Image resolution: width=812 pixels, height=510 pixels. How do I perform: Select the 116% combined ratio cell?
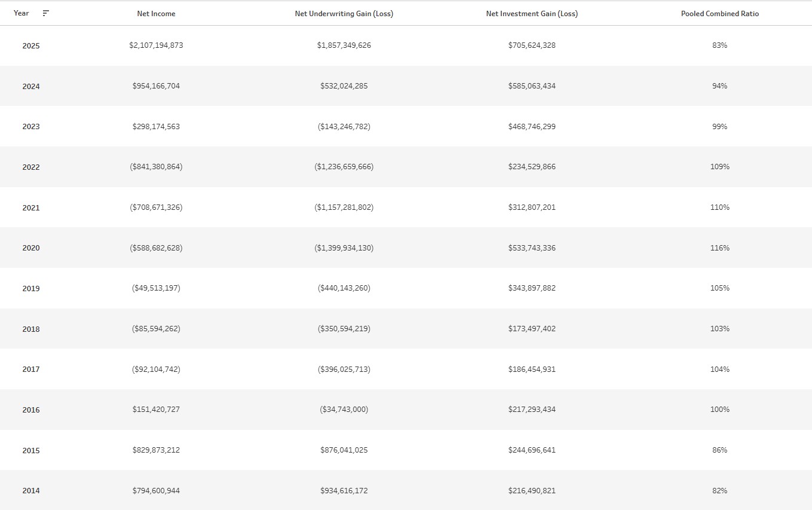[x=720, y=248]
